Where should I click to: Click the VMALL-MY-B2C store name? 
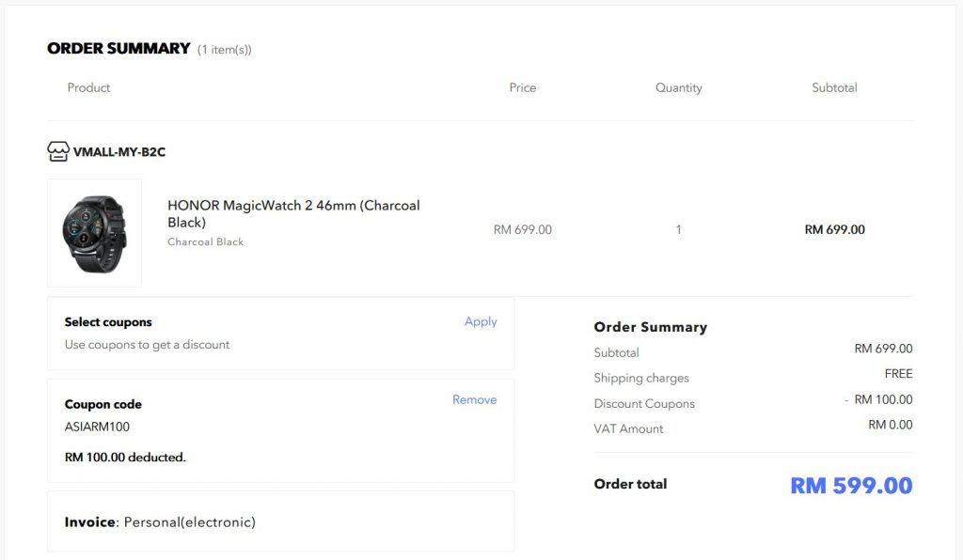tap(119, 152)
